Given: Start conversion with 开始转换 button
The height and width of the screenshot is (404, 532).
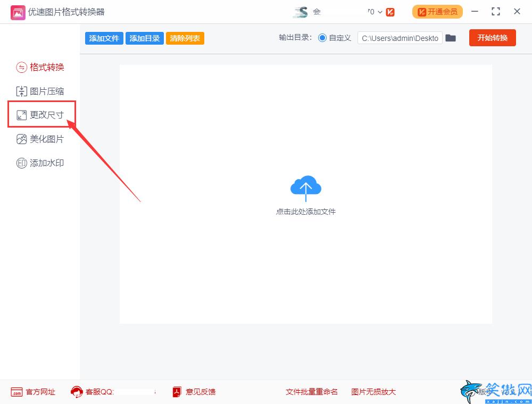Looking at the screenshot, I should (x=492, y=38).
